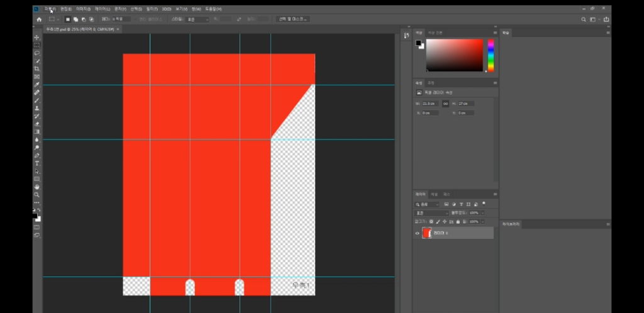The height and width of the screenshot is (313, 644).
Task: Toggle visibility of layer 0
Action: [x=418, y=233]
